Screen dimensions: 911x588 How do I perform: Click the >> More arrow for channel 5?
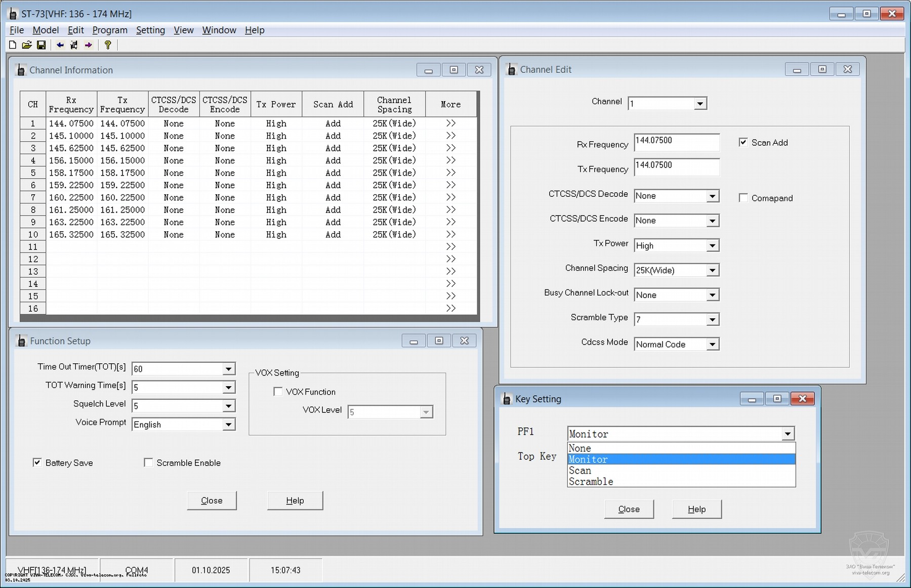click(450, 173)
